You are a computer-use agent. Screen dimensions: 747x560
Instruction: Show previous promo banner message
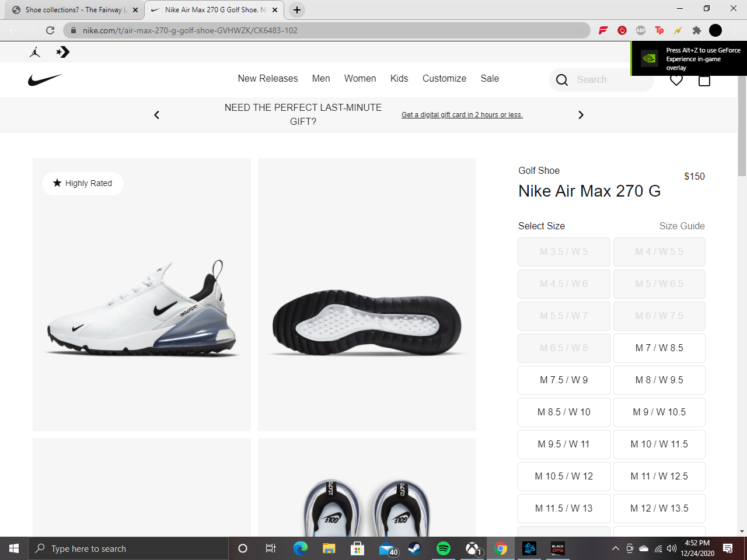pyautogui.click(x=156, y=115)
